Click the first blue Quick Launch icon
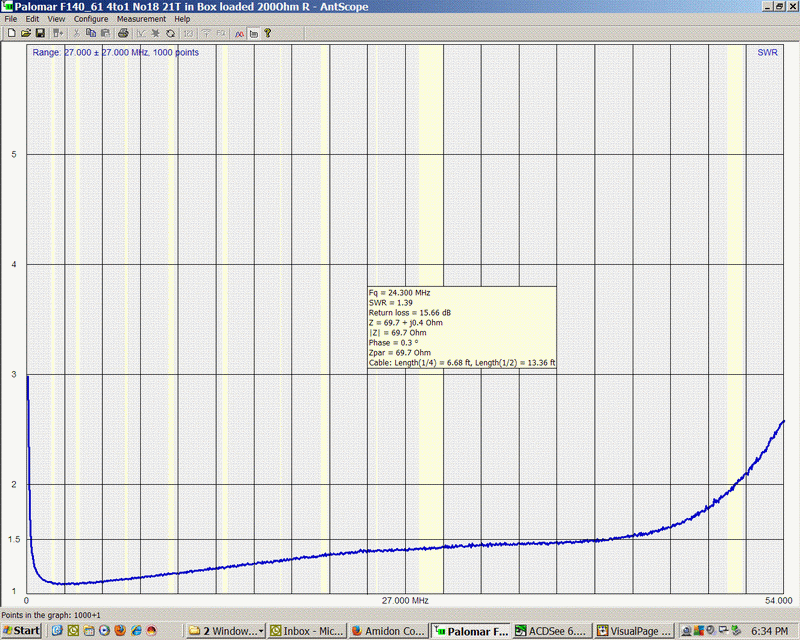The width and height of the screenshot is (800, 640). click(x=57, y=631)
